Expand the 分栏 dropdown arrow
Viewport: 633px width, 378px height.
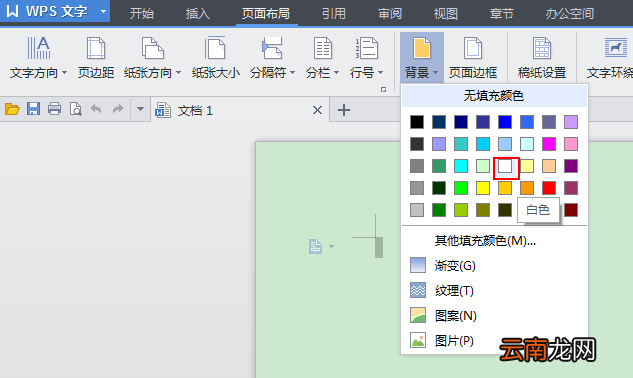coord(336,73)
